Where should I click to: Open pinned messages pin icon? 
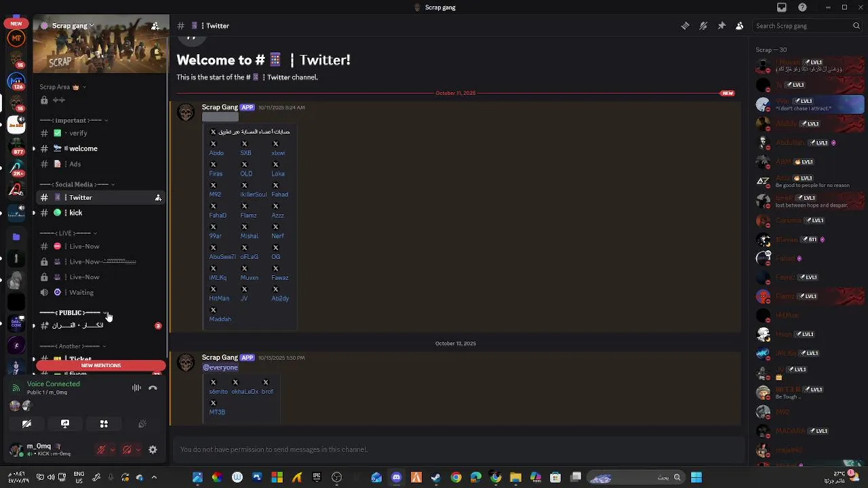coord(722,26)
